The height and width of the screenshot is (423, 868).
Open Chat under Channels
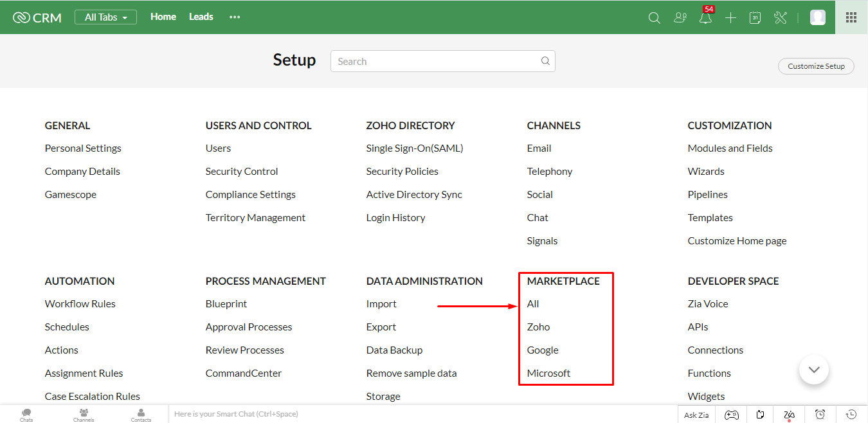click(x=538, y=218)
